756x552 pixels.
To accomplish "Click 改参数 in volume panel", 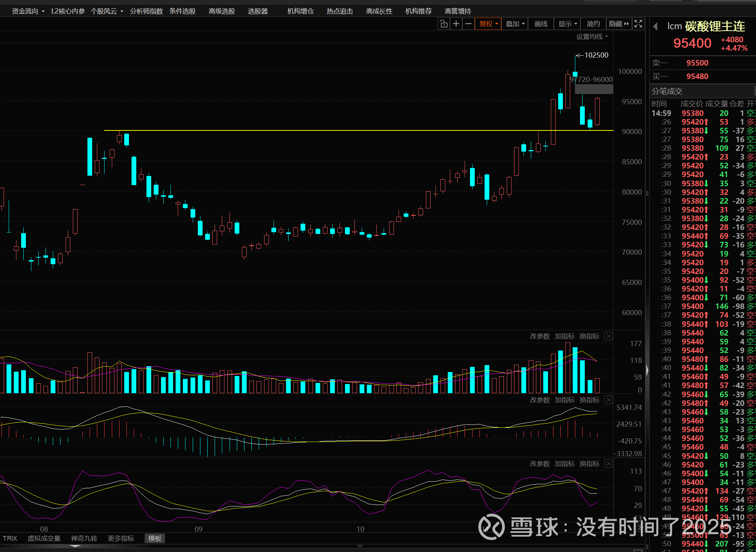I will click(x=540, y=336).
